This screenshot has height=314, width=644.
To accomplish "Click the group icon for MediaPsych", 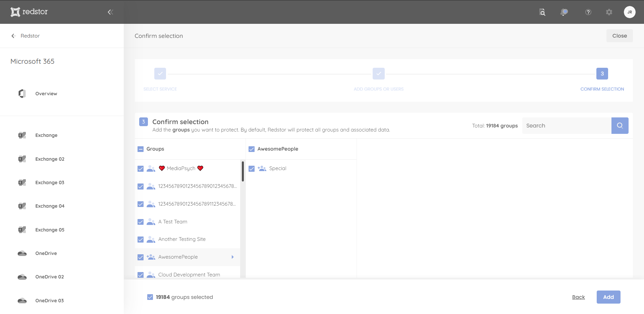I will (151, 168).
